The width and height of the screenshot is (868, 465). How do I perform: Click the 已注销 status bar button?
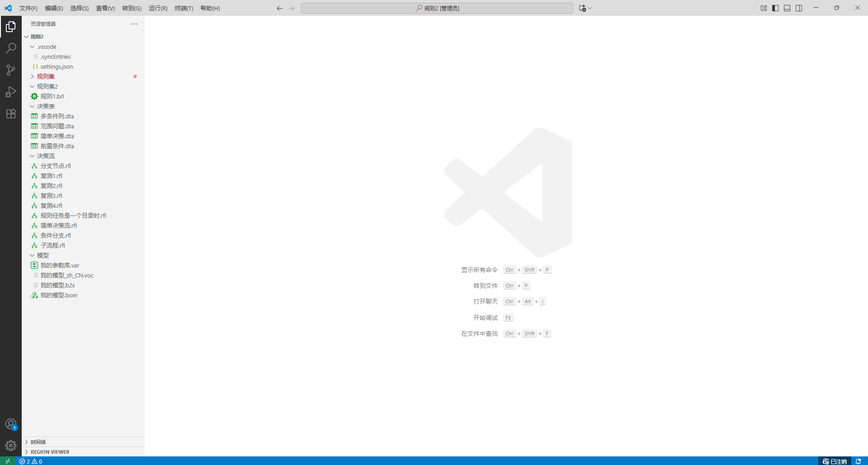point(835,461)
